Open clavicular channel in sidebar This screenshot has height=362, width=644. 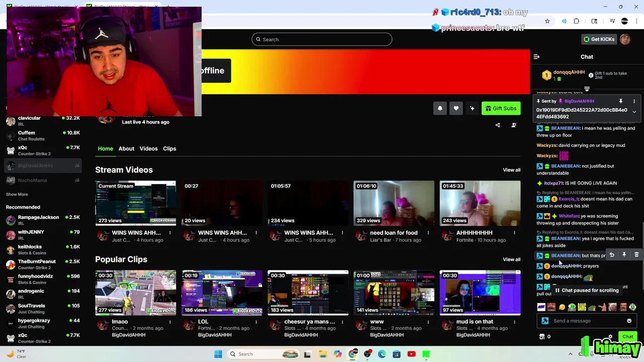42,121
